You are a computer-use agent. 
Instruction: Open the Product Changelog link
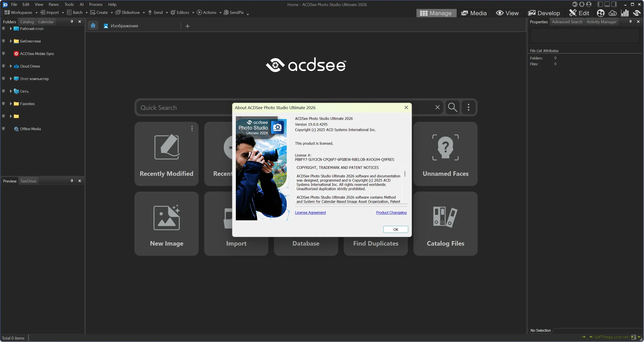click(391, 212)
